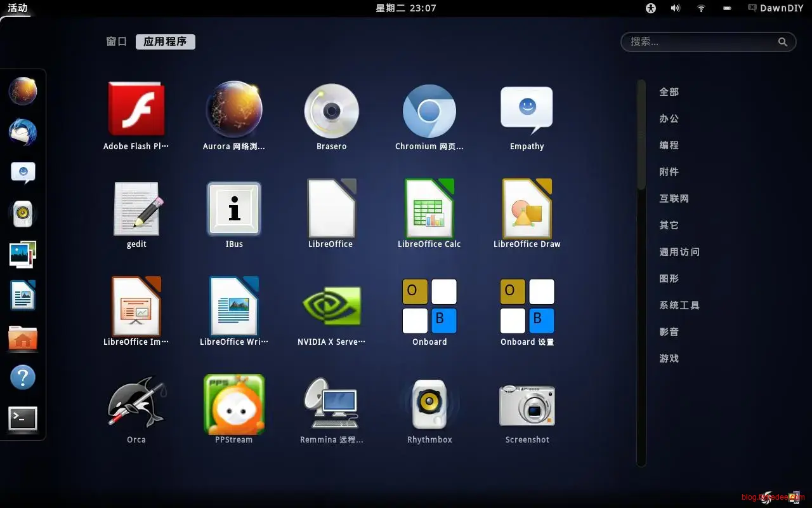Launch the Orca screen reader
Viewport: 812px width, 508px height.
[x=136, y=404]
